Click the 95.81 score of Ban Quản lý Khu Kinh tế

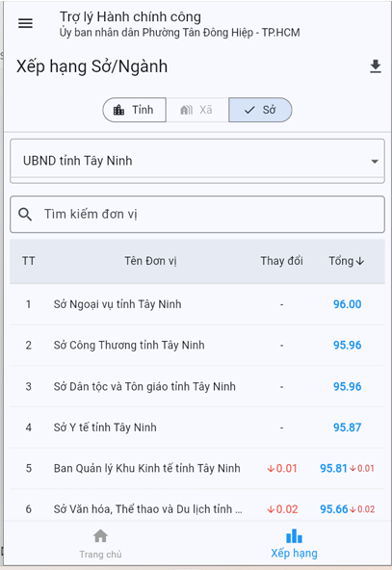pos(333,468)
